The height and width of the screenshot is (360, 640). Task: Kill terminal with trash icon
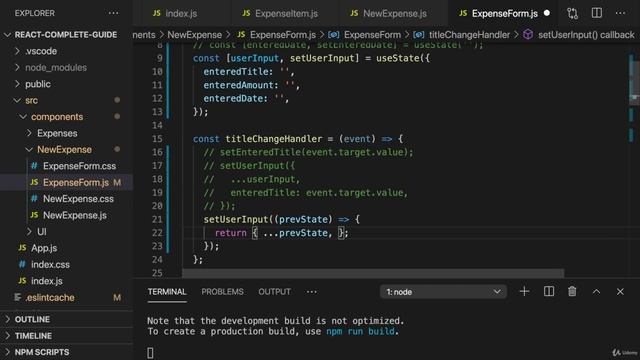572,291
